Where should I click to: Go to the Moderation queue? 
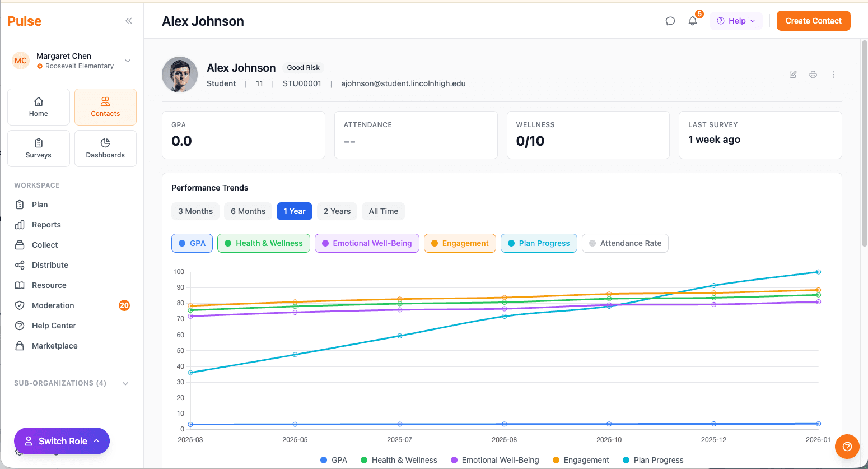54,305
